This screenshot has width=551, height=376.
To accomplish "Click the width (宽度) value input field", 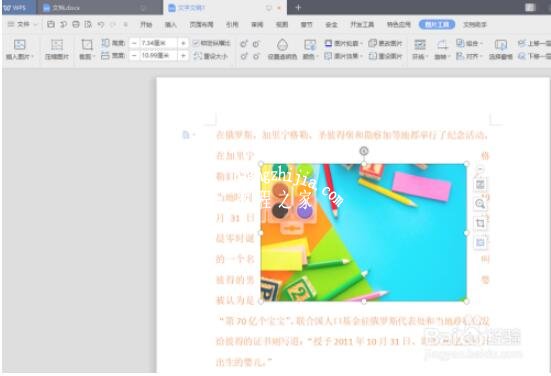I will coord(158,56).
